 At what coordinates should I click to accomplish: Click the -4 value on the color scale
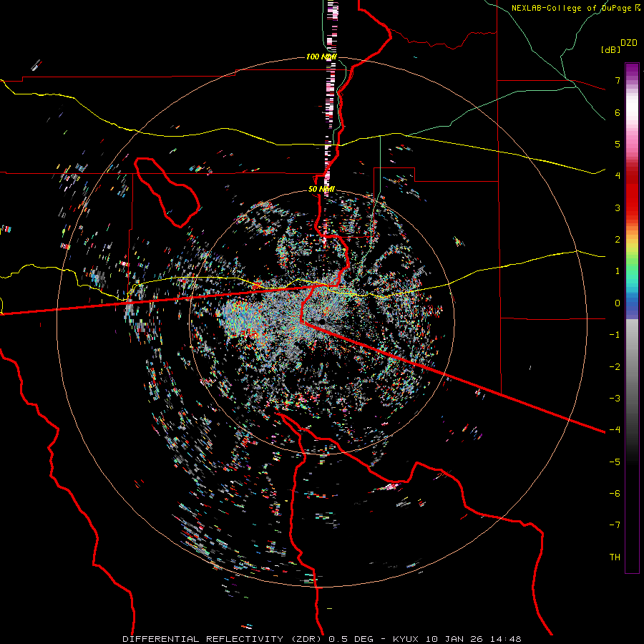coord(615,430)
